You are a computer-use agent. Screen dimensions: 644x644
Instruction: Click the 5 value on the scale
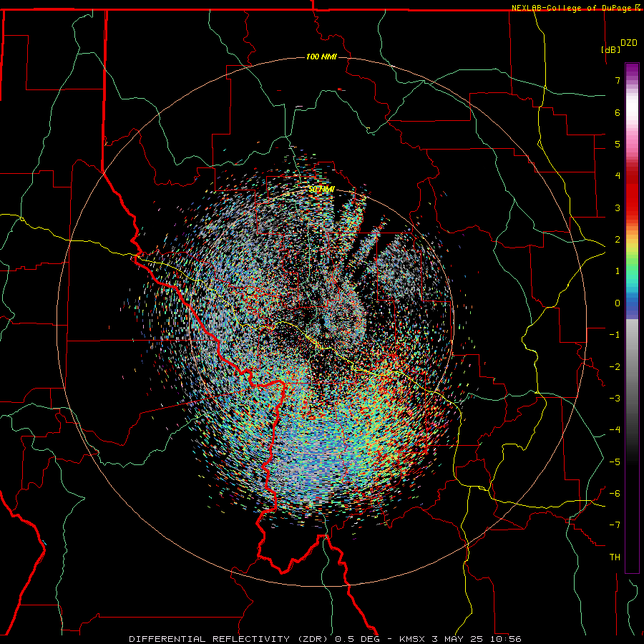[x=618, y=144]
